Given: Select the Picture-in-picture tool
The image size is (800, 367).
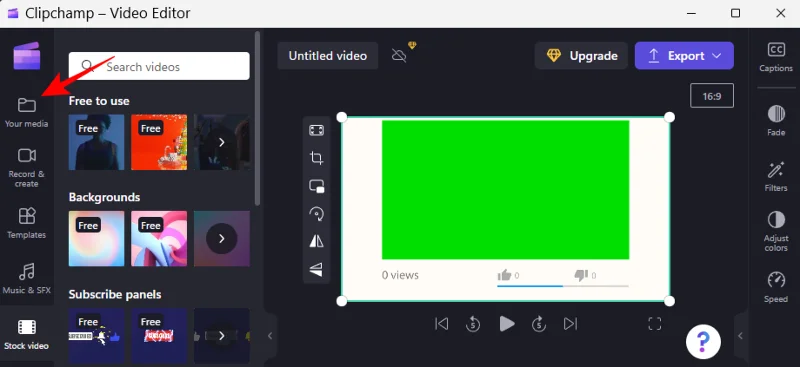Looking at the screenshot, I should click(x=316, y=186).
